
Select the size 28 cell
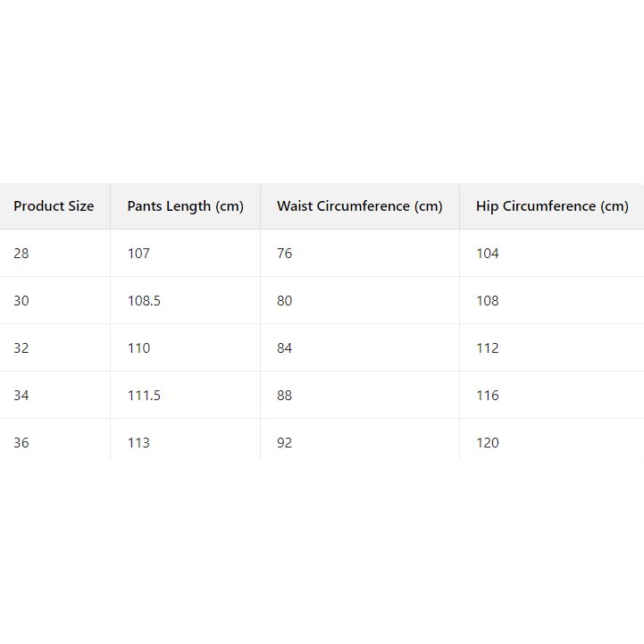[21, 254]
